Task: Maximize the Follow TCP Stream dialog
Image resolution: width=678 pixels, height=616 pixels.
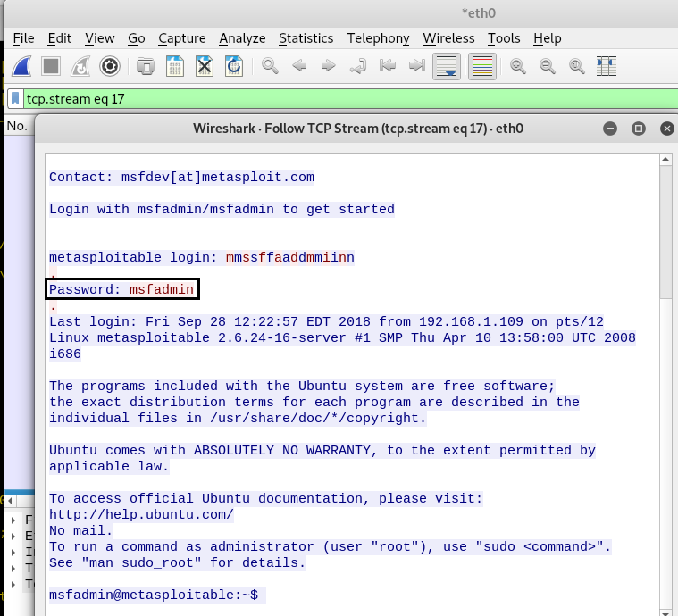Action: point(639,129)
